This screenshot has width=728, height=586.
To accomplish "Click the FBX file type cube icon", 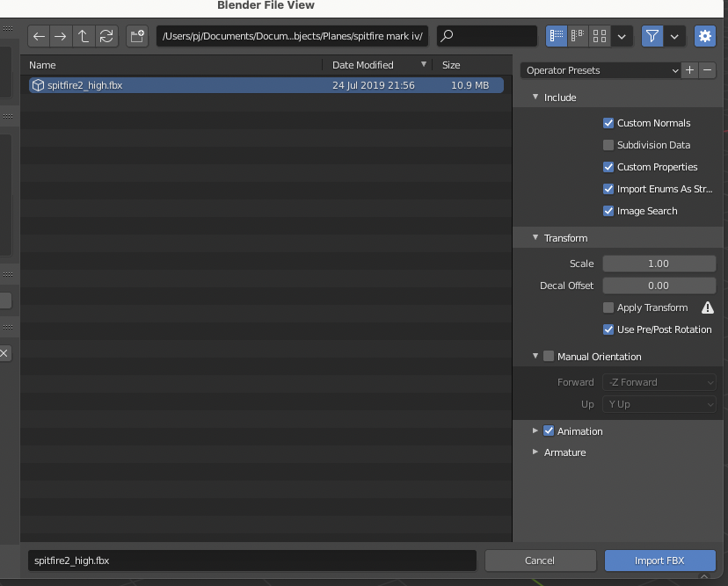I will pyautogui.click(x=38, y=85).
